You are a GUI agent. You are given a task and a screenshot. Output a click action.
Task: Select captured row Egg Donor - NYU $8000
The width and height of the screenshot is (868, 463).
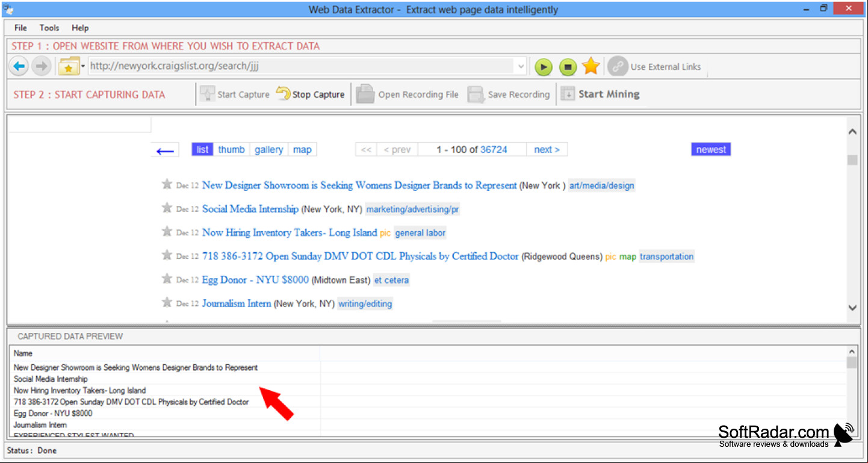pos(53,413)
